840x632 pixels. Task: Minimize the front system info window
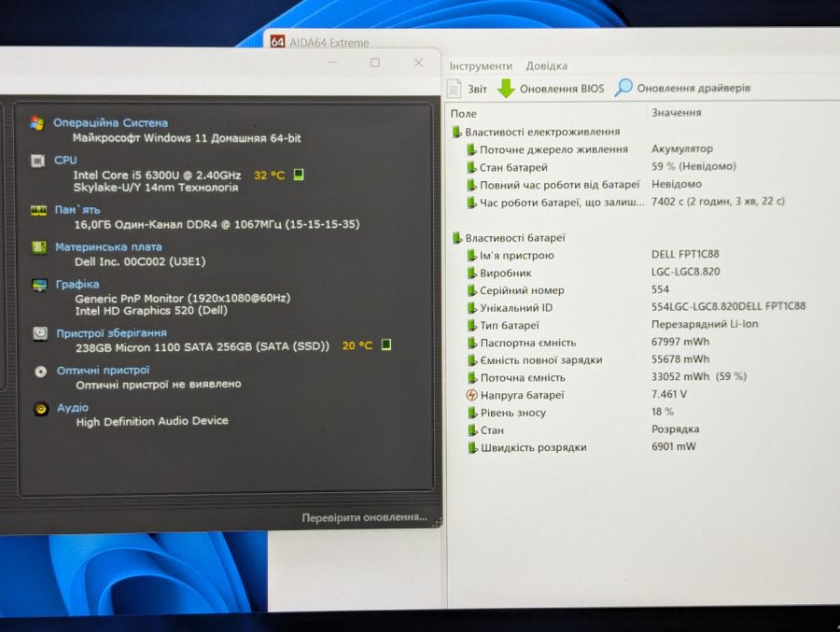332,63
